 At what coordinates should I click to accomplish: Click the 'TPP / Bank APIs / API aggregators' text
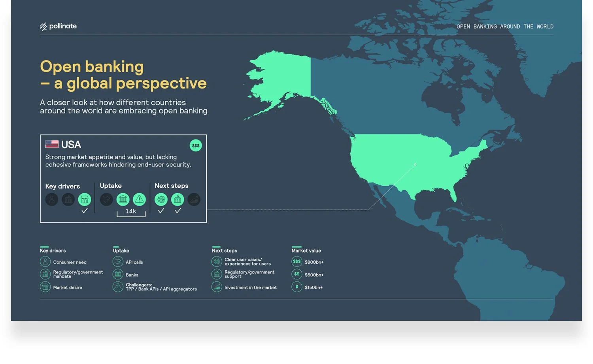pyautogui.click(x=161, y=289)
